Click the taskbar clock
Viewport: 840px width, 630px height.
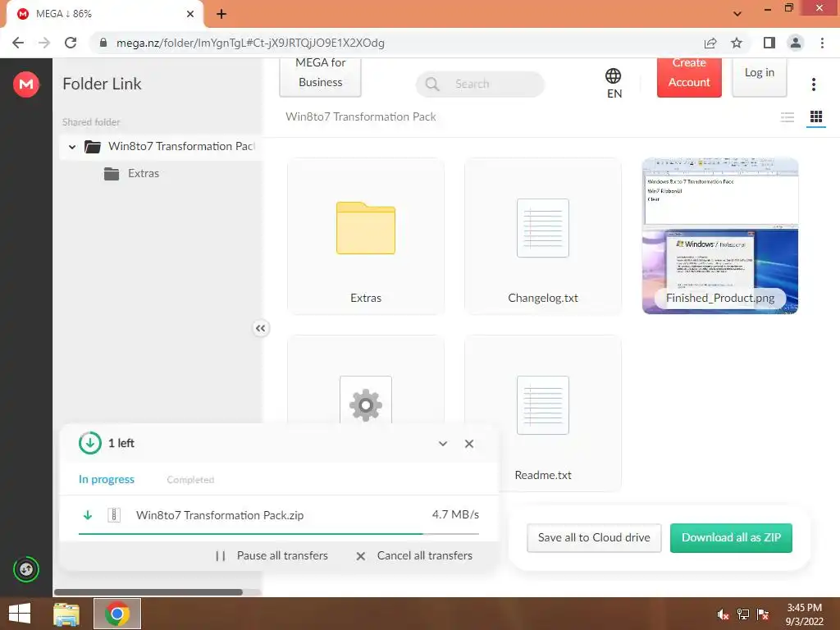tap(804, 614)
